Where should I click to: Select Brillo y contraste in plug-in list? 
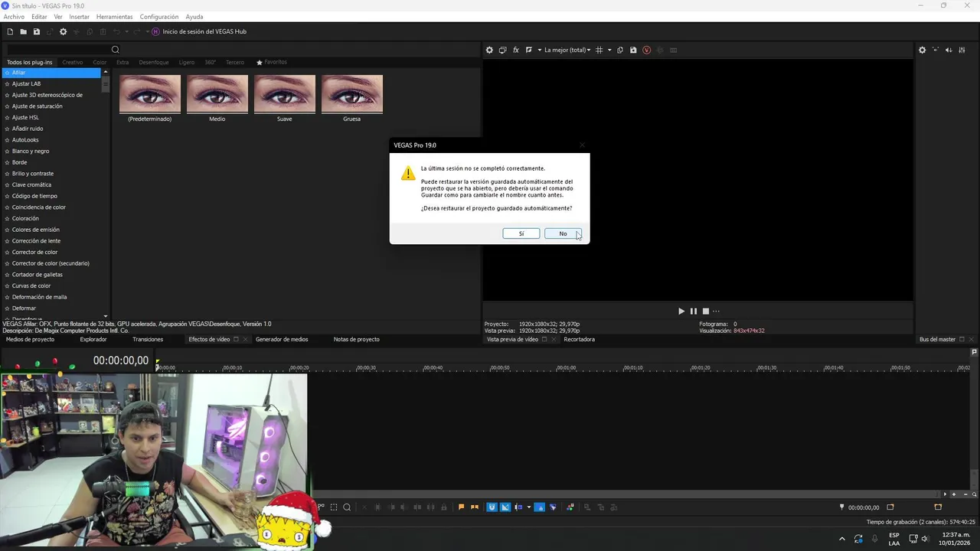[x=33, y=174]
